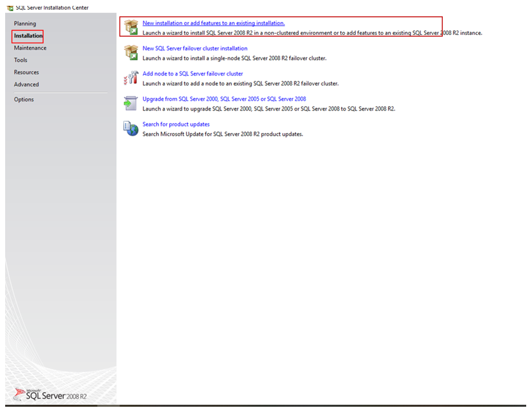Click the product updates globe icon
This screenshot has height=408, width=532.
(131, 128)
